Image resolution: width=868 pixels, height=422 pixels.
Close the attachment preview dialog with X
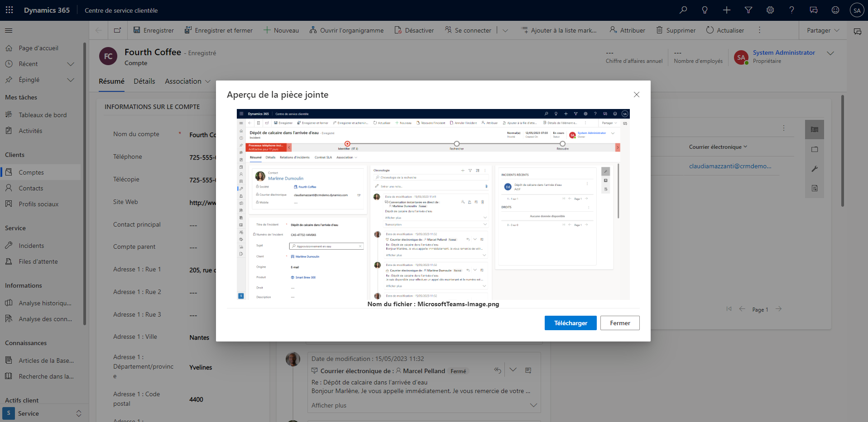tap(637, 95)
